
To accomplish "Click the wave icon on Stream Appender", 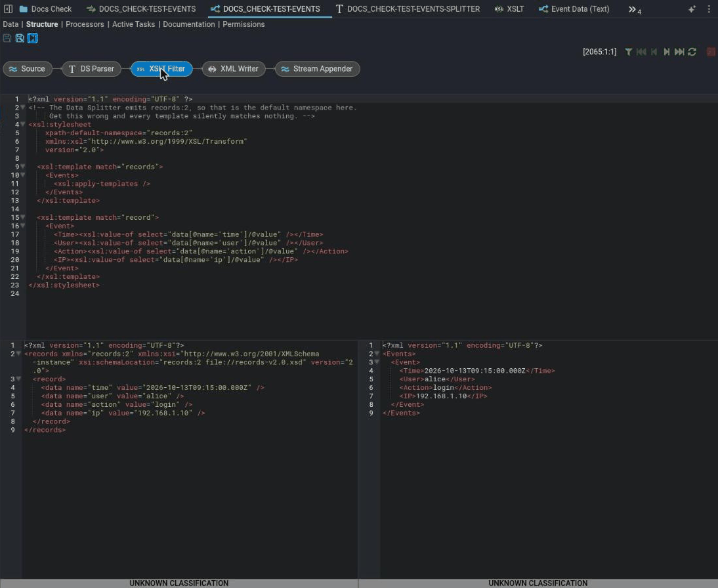I will coord(285,69).
